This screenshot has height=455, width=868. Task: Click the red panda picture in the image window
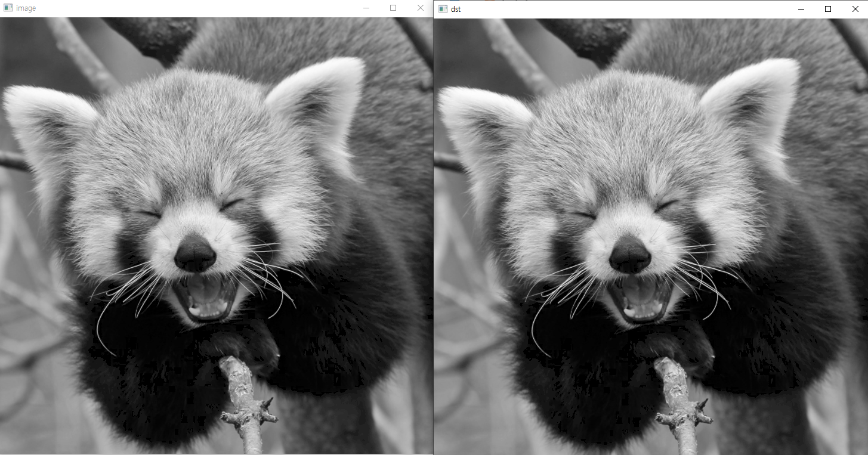pos(217,236)
